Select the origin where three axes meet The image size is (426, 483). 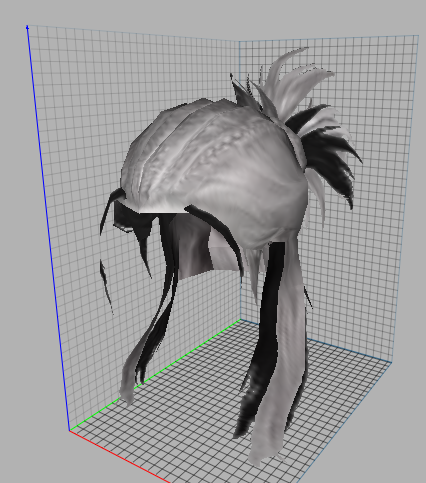click(x=70, y=430)
